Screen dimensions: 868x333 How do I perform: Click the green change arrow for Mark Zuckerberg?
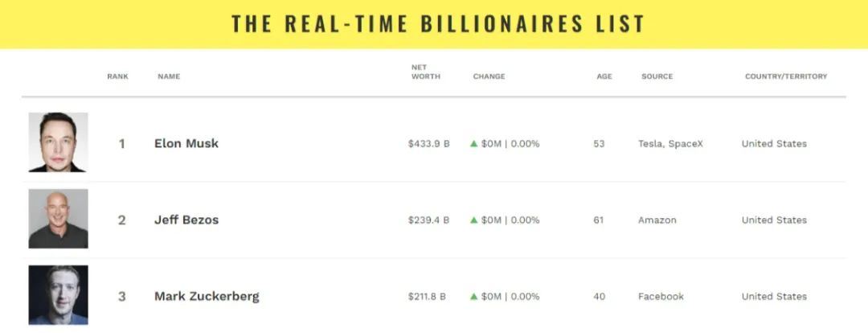tap(474, 297)
